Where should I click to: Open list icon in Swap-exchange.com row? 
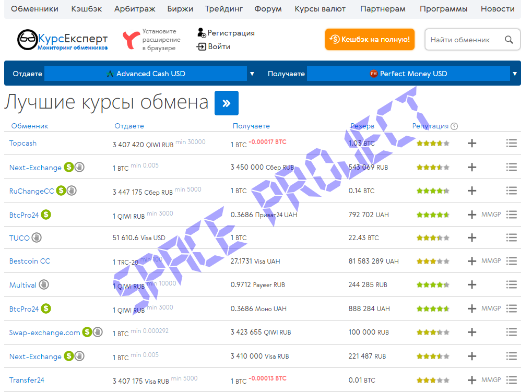click(511, 332)
